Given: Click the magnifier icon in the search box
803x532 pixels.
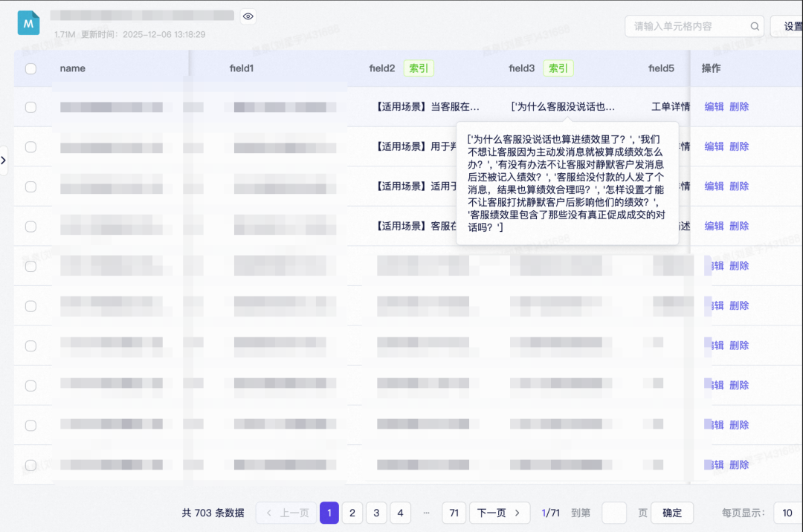Looking at the screenshot, I should (x=755, y=25).
